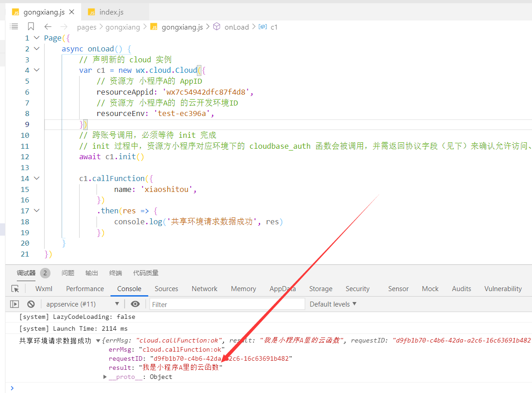This screenshot has width=532, height=393.
Task: Click the console prompt input line
Action: click(271, 388)
